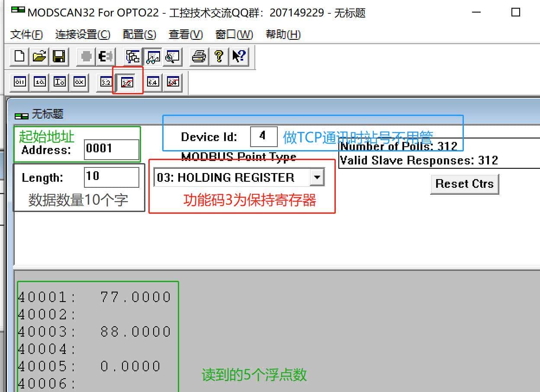Open the 帮助(H) menu
The image size is (540, 392).
(x=282, y=35)
